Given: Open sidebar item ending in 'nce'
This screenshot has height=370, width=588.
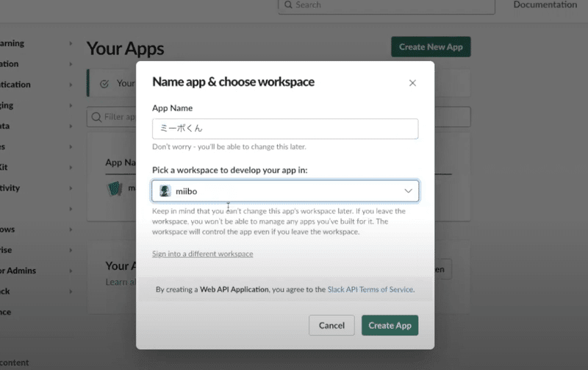Looking at the screenshot, I should click(6, 312).
